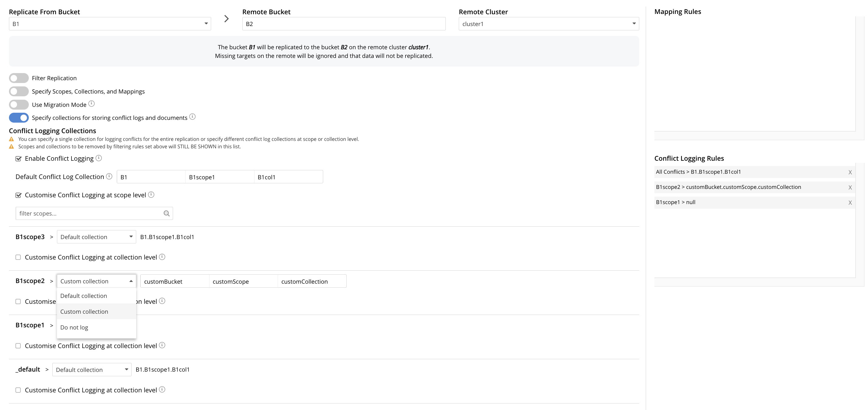Toggle Filter Replication switch
This screenshot has width=868, height=410.
pyautogui.click(x=19, y=78)
